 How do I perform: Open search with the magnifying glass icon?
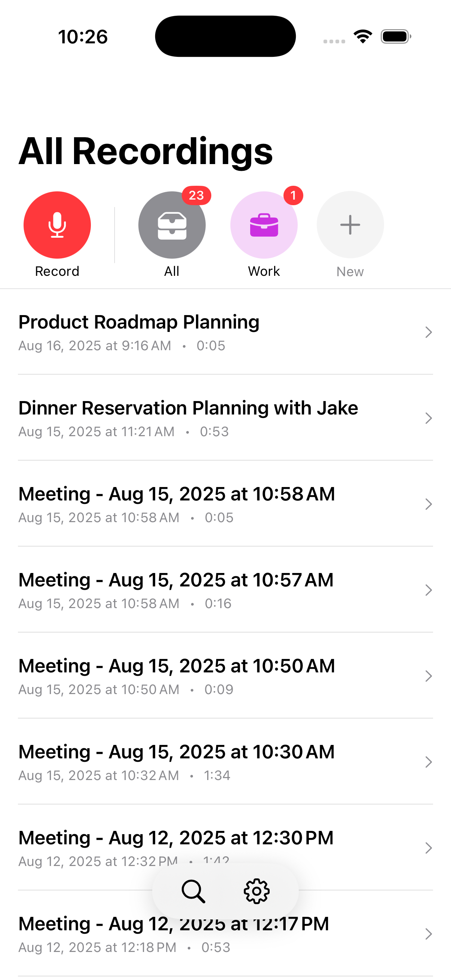[x=193, y=891]
